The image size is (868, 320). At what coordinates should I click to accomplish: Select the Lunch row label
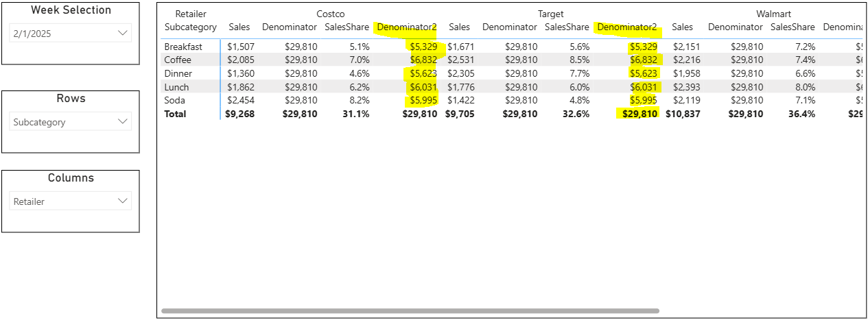click(177, 87)
